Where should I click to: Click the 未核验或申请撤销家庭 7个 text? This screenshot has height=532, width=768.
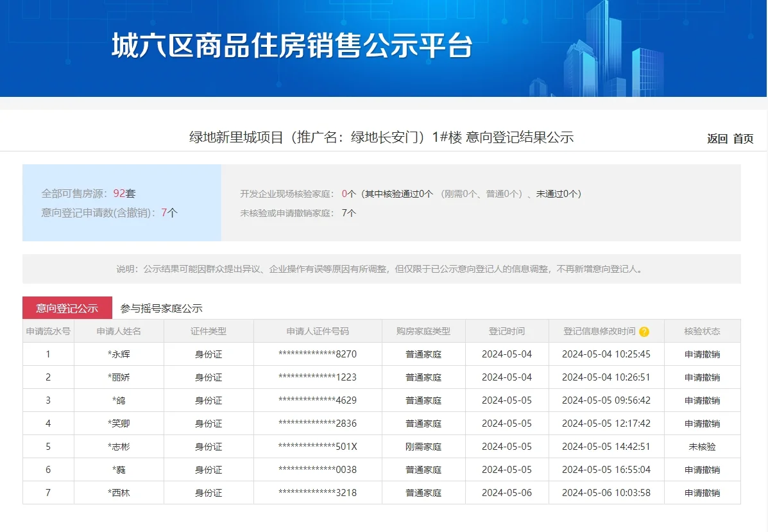point(298,213)
